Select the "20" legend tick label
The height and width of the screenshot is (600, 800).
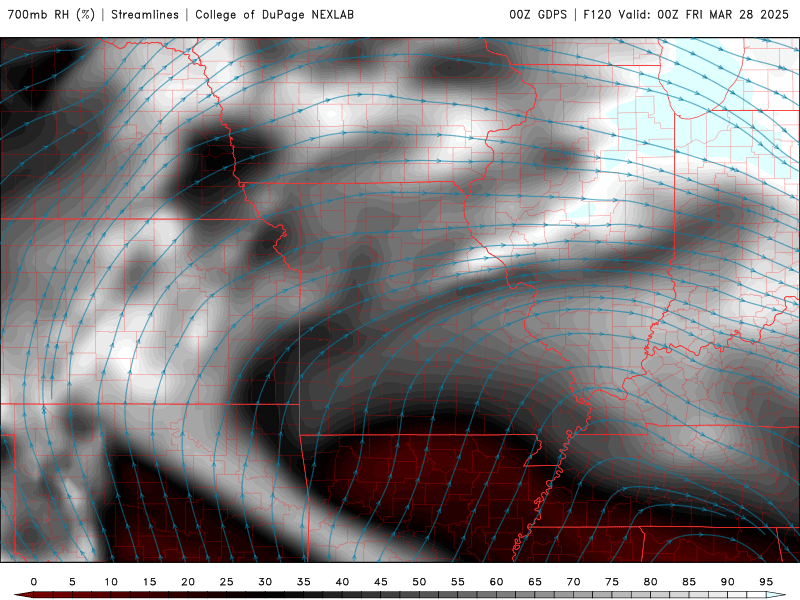click(188, 582)
